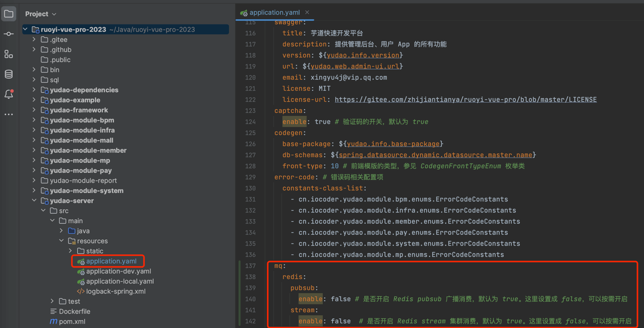Open the Structure tool window icon
Viewport: 644px width, 328px height.
pyautogui.click(x=9, y=54)
